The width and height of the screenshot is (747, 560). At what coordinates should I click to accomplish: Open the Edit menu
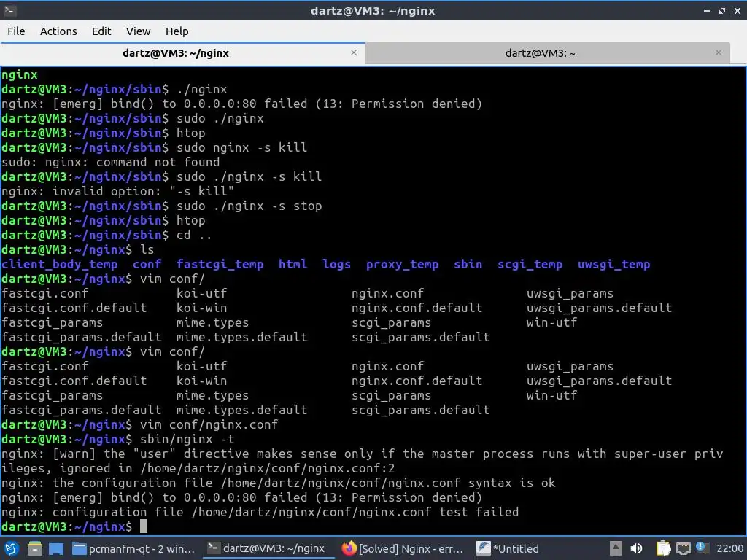[101, 31]
